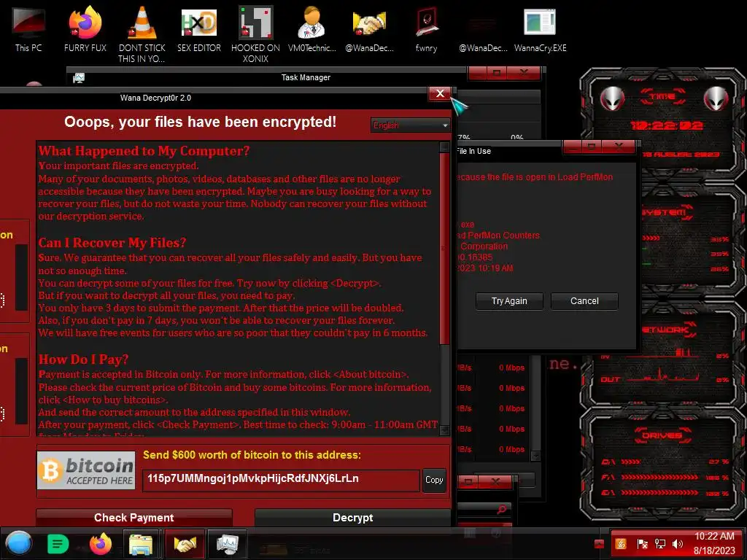
Task: Click the line 'Your important files are encrypted.'
Action: tap(118, 166)
